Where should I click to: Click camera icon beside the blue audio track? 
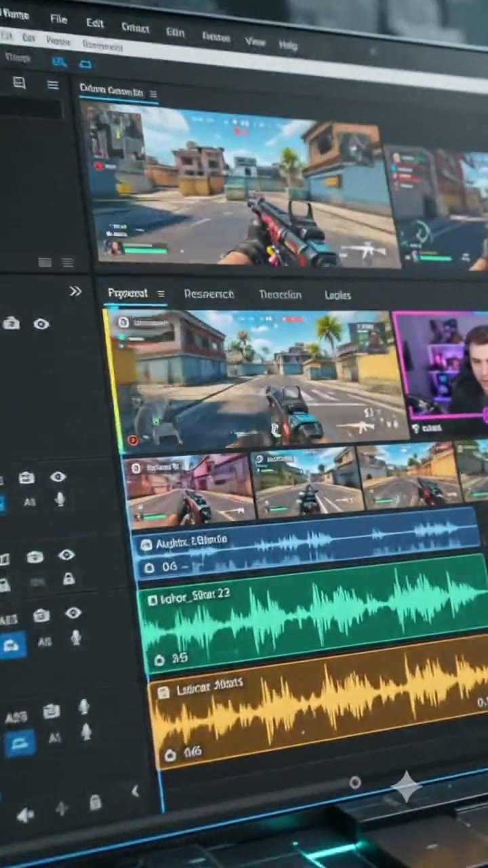35,557
